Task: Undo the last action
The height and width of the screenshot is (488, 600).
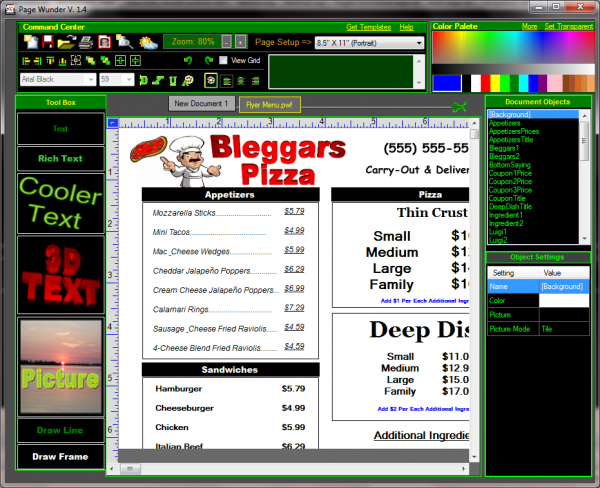Action: click(188, 60)
